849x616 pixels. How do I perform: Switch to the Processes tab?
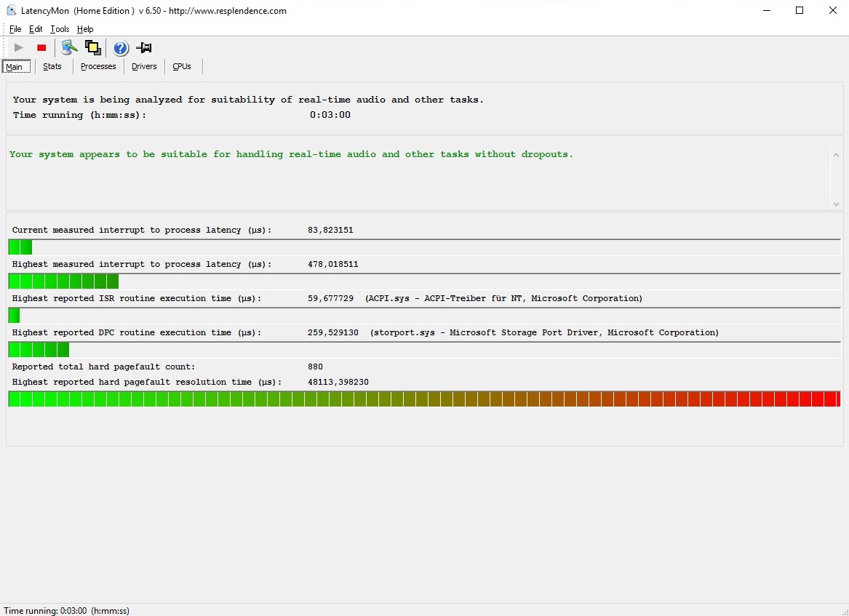coord(98,67)
